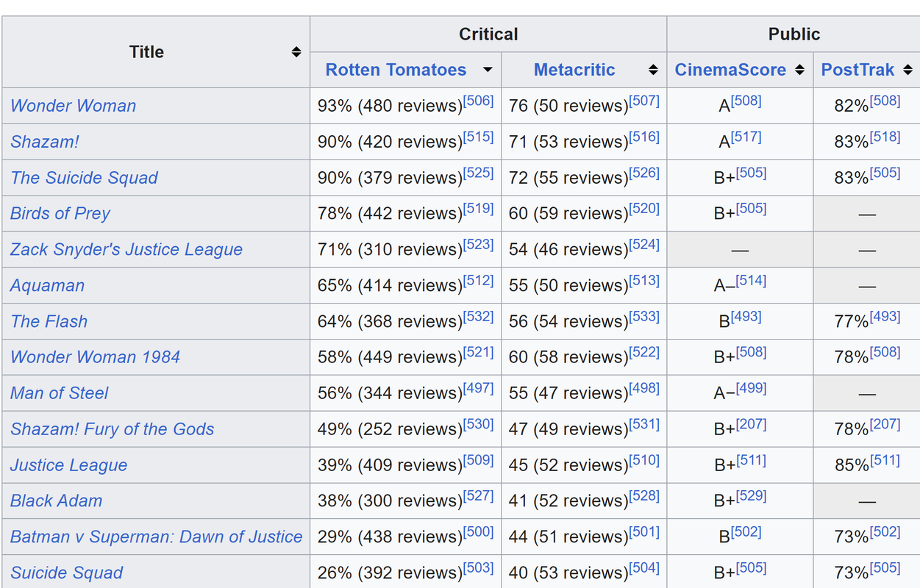Follow citation [527] in Black Adam row

(x=478, y=497)
